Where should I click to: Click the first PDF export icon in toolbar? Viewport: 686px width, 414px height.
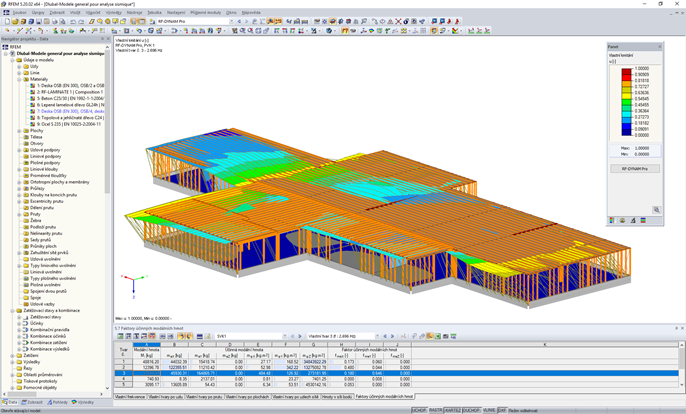click(x=449, y=21)
